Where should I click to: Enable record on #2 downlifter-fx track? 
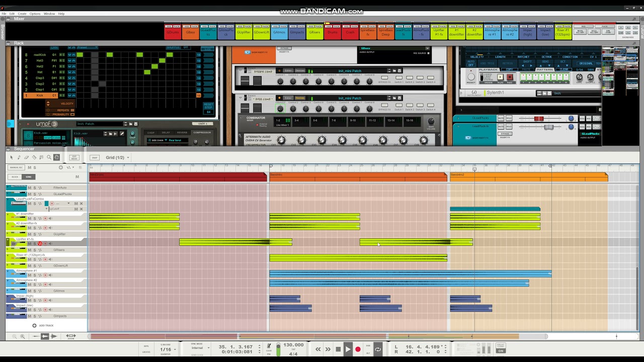pos(45,228)
